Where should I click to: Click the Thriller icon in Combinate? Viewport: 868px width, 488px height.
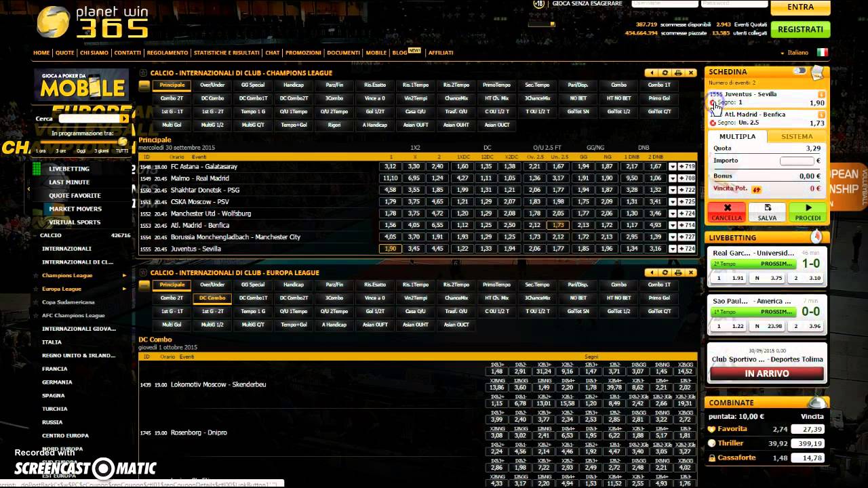(x=711, y=443)
